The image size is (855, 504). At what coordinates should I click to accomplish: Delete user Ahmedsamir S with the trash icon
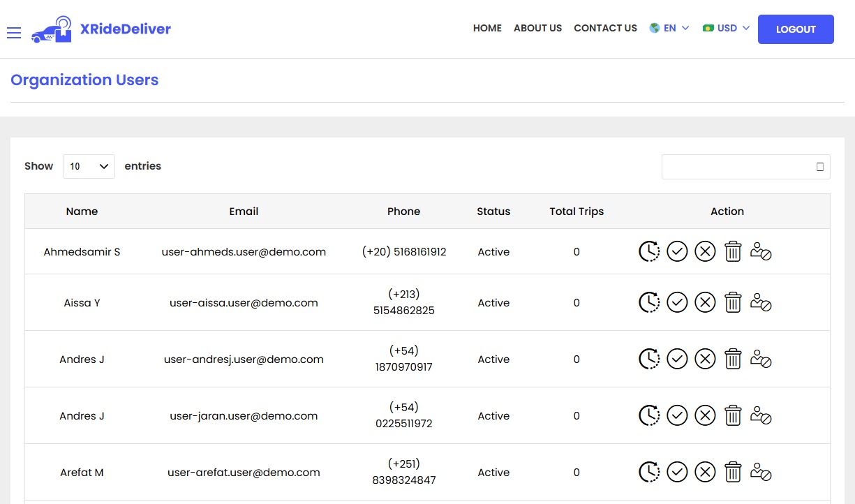(x=732, y=251)
